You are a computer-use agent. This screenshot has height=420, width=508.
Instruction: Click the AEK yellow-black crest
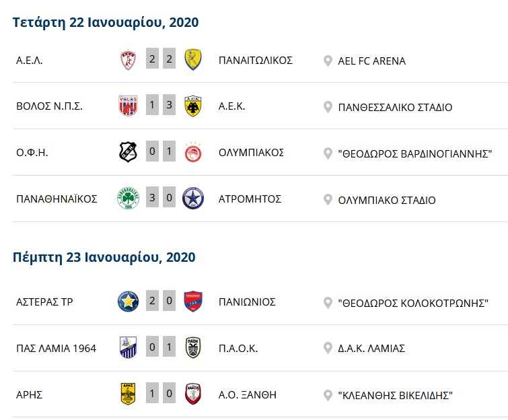[193, 106]
